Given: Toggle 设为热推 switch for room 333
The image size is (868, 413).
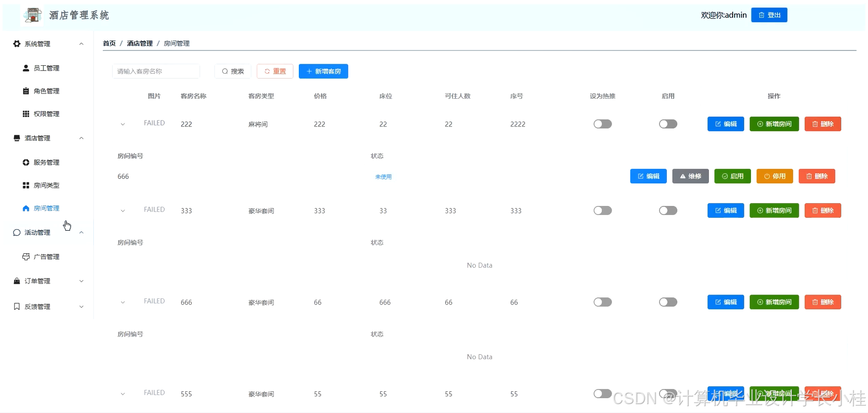Looking at the screenshot, I should [x=603, y=210].
